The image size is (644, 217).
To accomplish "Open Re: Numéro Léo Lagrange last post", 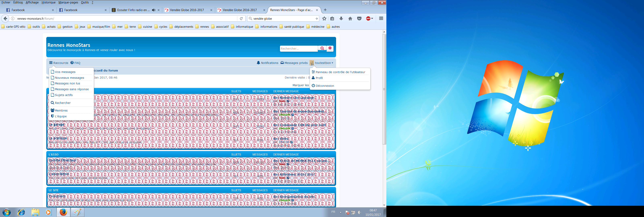I will (x=294, y=98).
